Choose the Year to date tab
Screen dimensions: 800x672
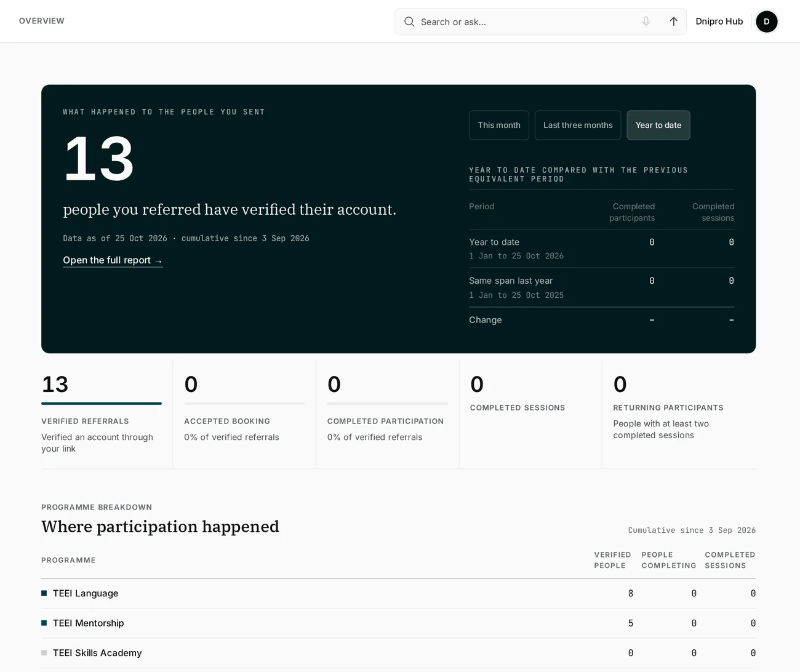(658, 125)
